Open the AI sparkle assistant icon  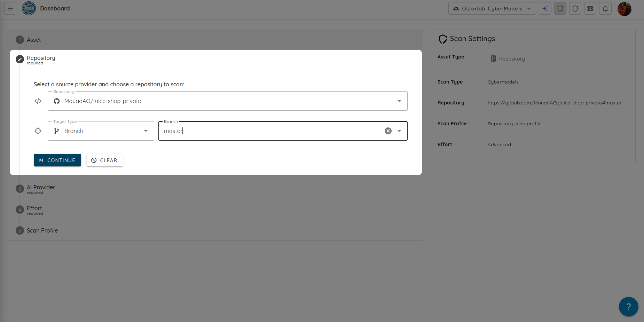pos(545,8)
